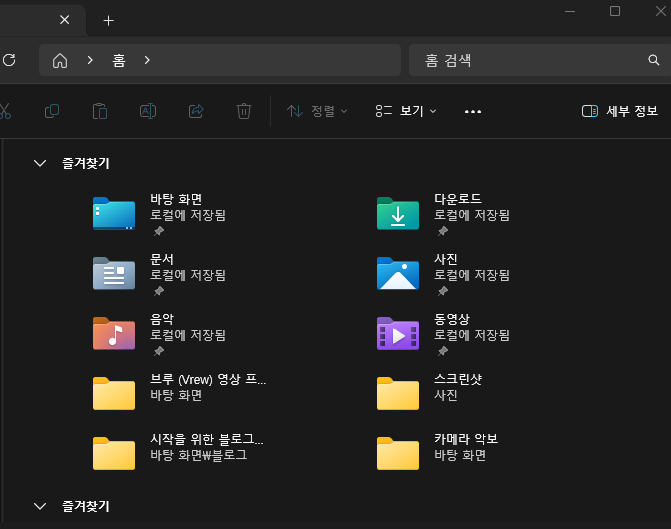Viewport: 671px width, 529px height.
Task: Select 홈 breadcrumb in address bar
Action: point(119,60)
